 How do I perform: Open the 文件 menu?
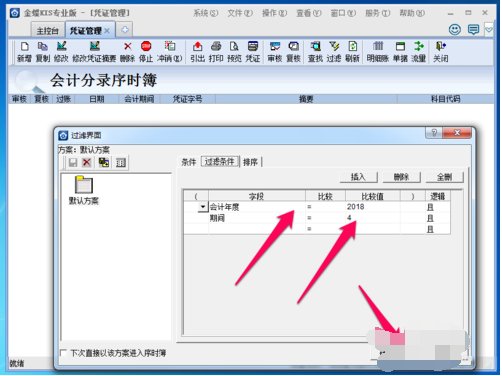pos(240,13)
